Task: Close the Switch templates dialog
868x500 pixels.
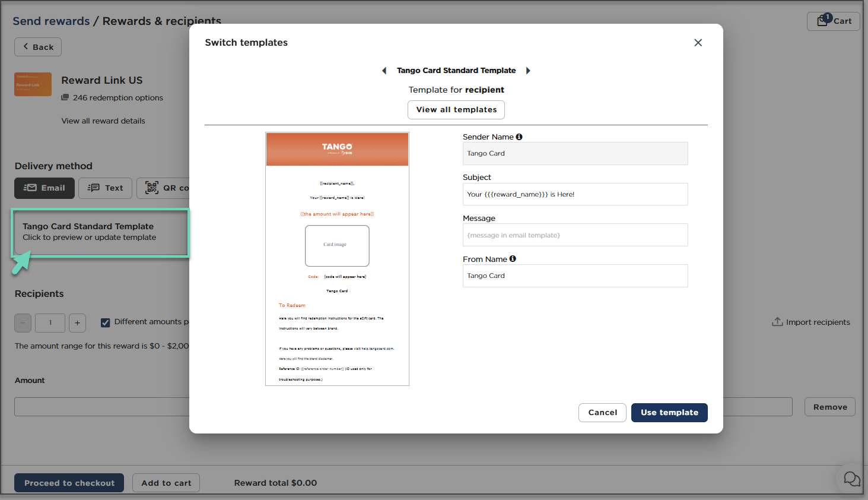Action: [698, 43]
